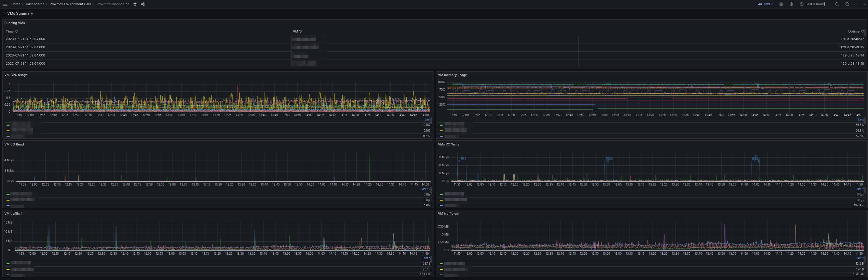Screen dimensions: 868x280
Task: Filter the Time column
Action: click(16, 31)
